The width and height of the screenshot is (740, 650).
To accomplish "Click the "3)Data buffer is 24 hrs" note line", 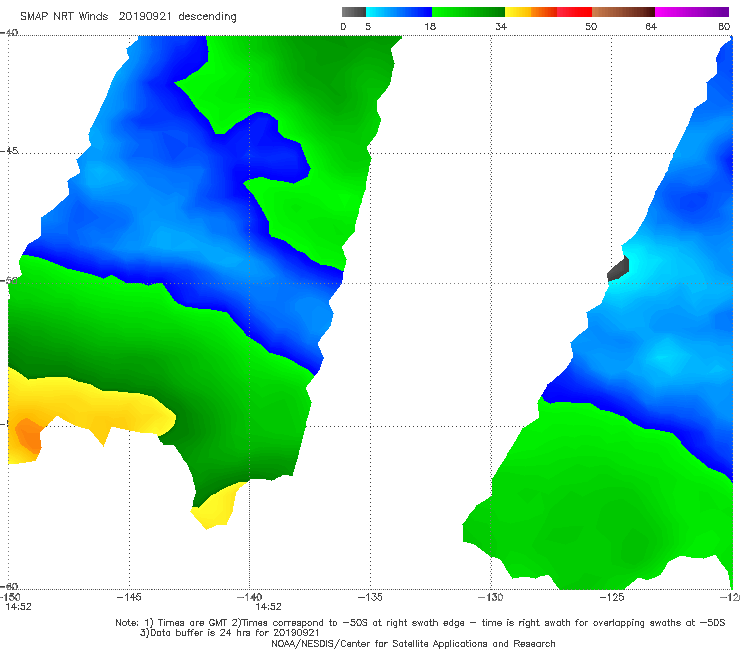I will (x=229, y=633).
